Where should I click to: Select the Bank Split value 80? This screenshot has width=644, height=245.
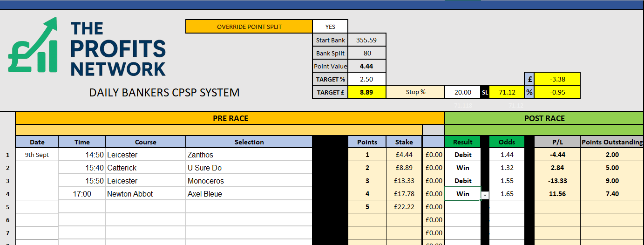367,53
